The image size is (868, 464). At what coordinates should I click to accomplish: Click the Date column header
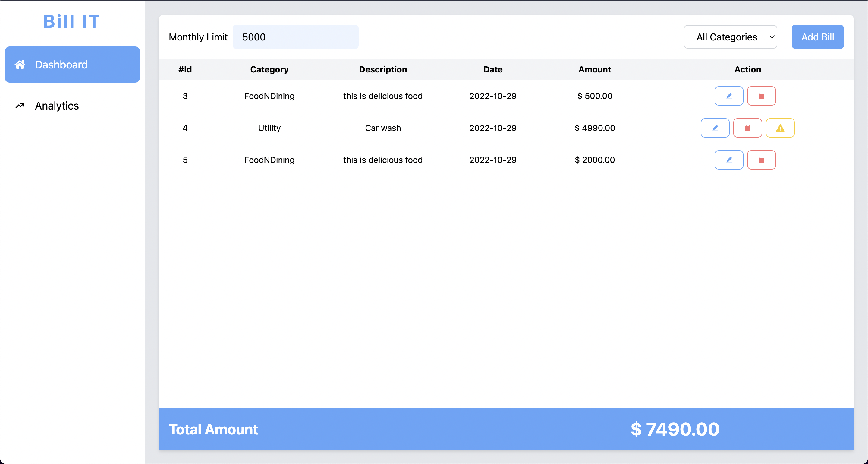click(x=493, y=69)
